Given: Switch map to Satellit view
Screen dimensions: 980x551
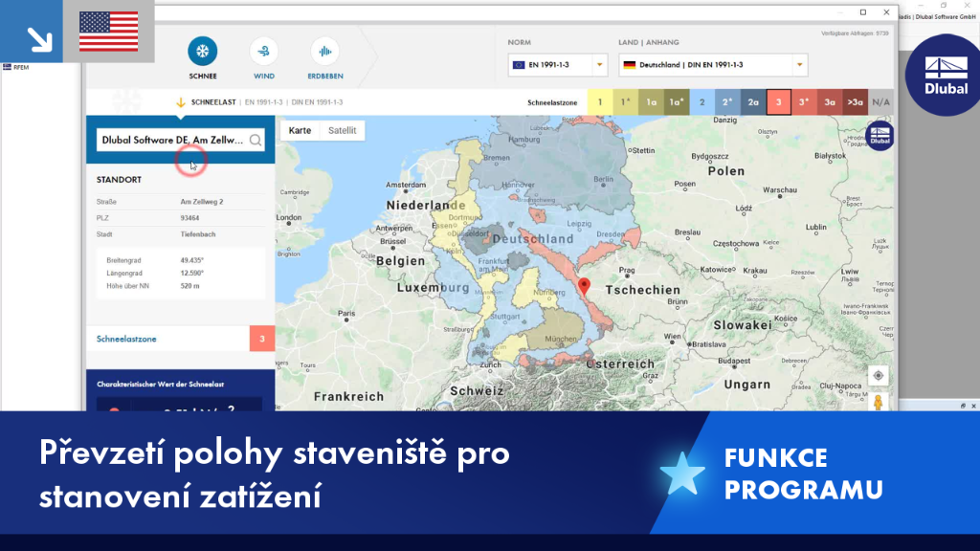Looking at the screenshot, I should pos(342,130).
